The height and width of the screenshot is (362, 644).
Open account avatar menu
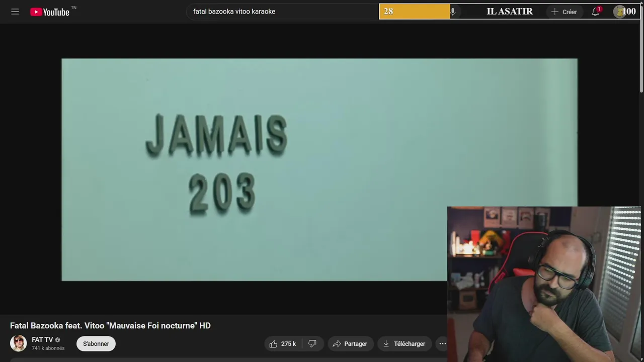click(619, 12)
